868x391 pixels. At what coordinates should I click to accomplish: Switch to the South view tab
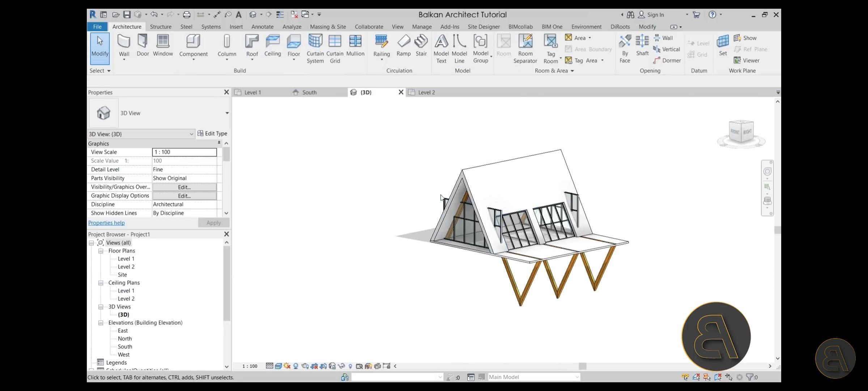click(x=309, y=92)
